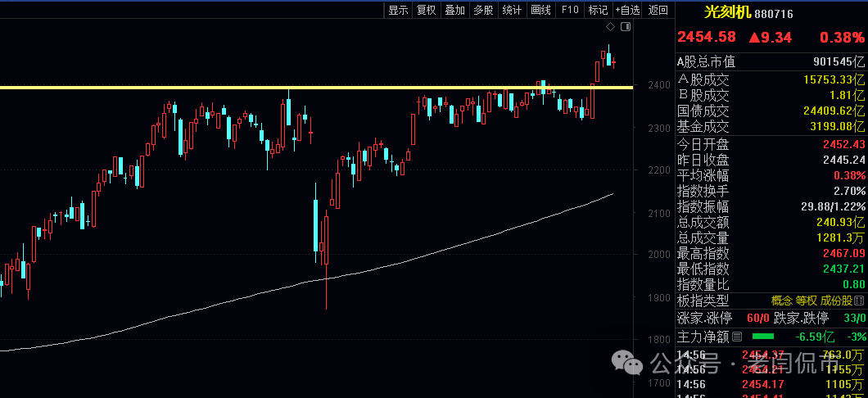Select the 概念 board type tag
Viewport: 868px width, 398px height.
click(782, 301)
